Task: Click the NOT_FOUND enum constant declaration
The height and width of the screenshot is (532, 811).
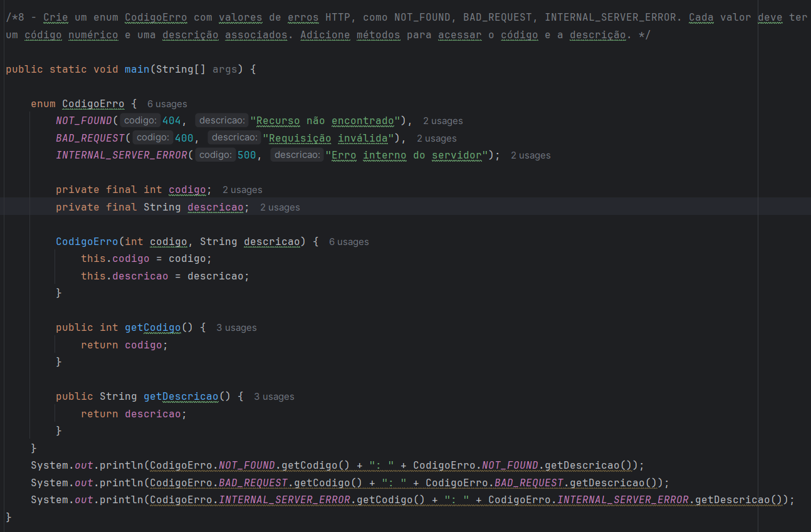Action: [83, 121]
